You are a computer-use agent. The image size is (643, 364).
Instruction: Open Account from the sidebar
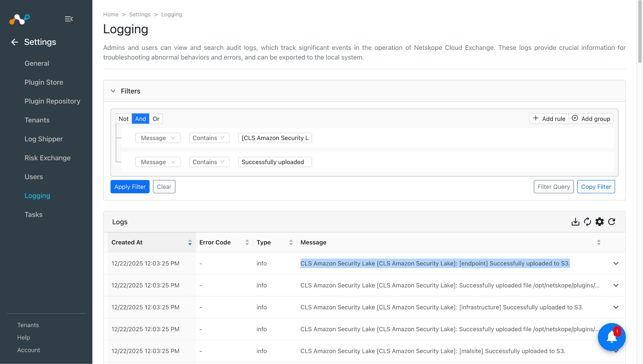[x=29, y=350]
